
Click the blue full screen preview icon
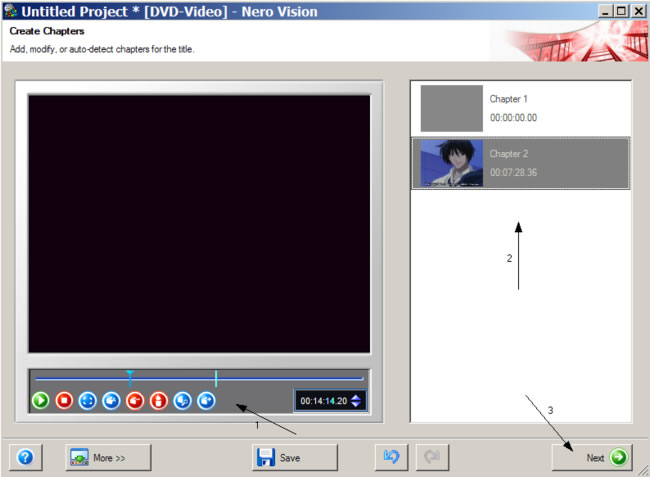88,401
